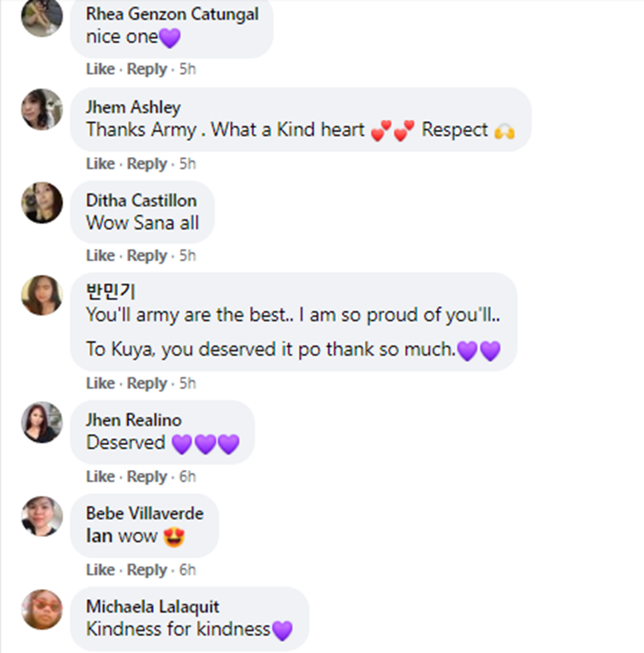This screenshot has width=644, height=653.
Task: Reply to Jhem Ashley's comment
Action: [x=147, y=163]
